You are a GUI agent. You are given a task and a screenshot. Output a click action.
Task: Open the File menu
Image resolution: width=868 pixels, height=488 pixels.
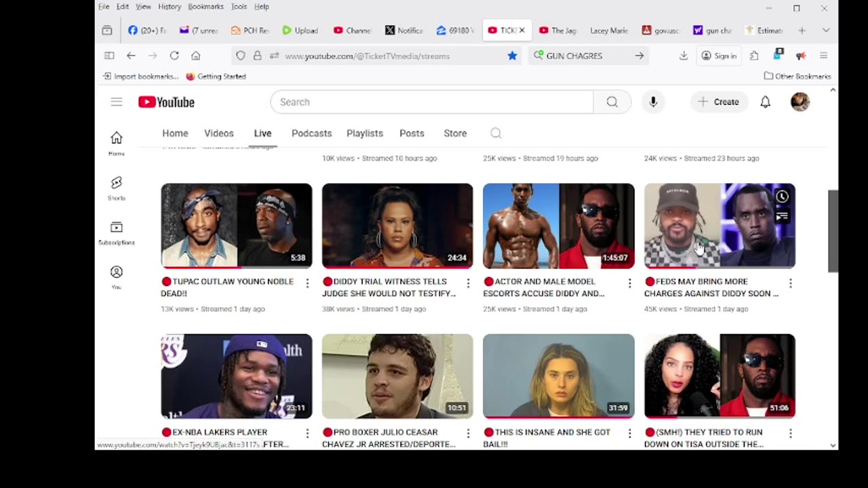[x=104, y=7]
